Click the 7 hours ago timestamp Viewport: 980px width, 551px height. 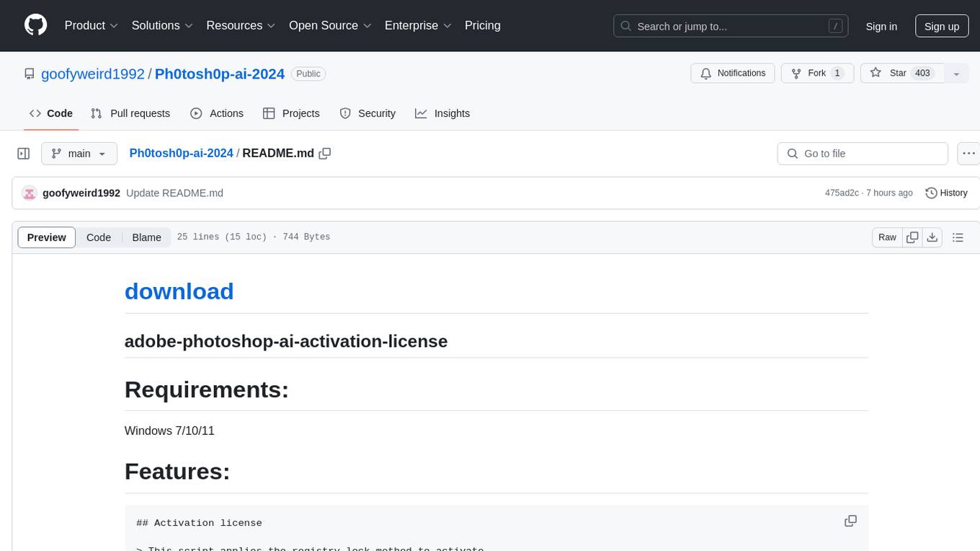point(889,193)
